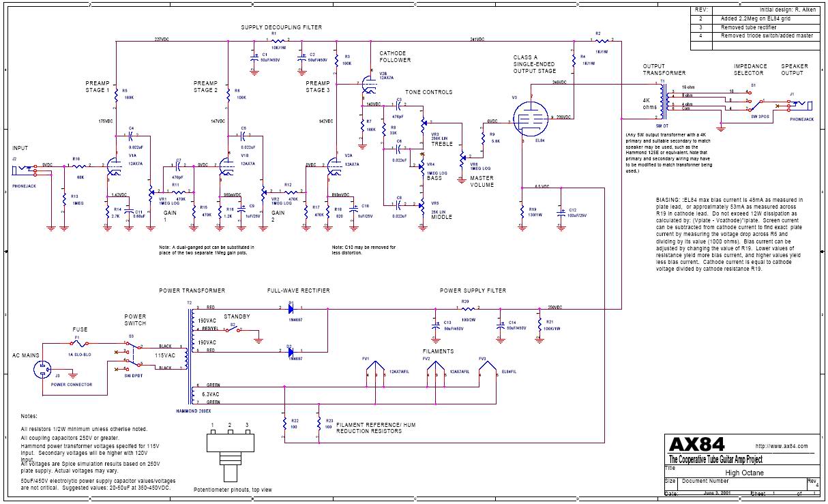
Task: Select 'SUPPLY DECOUPLING FILTER' heading
Action: [x=281, y=27]
